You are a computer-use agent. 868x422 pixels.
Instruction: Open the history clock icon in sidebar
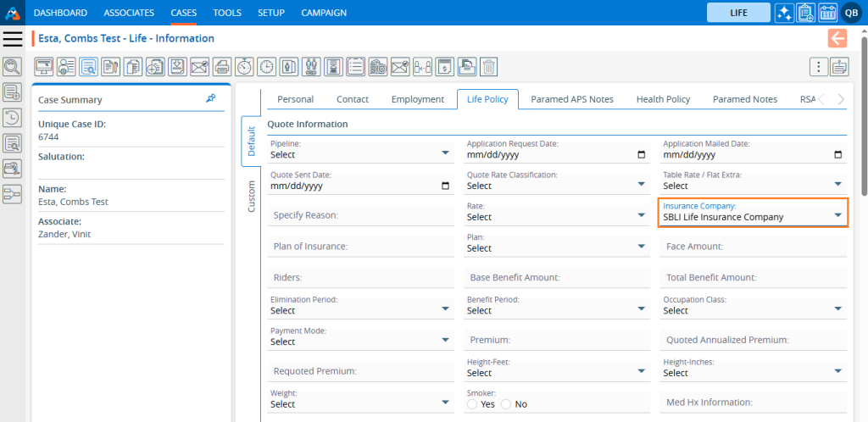pos(12,118)
